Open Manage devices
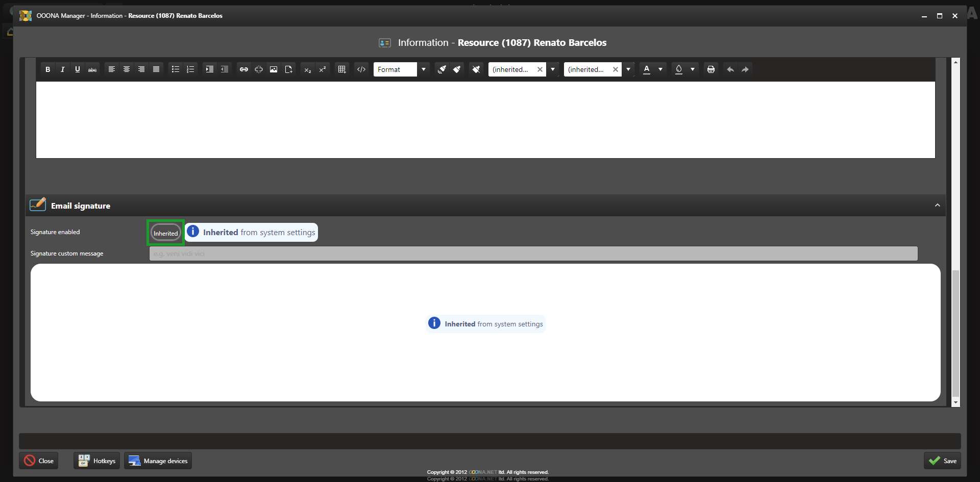Viewport: 980px width, 482px height. pos(158,461)
